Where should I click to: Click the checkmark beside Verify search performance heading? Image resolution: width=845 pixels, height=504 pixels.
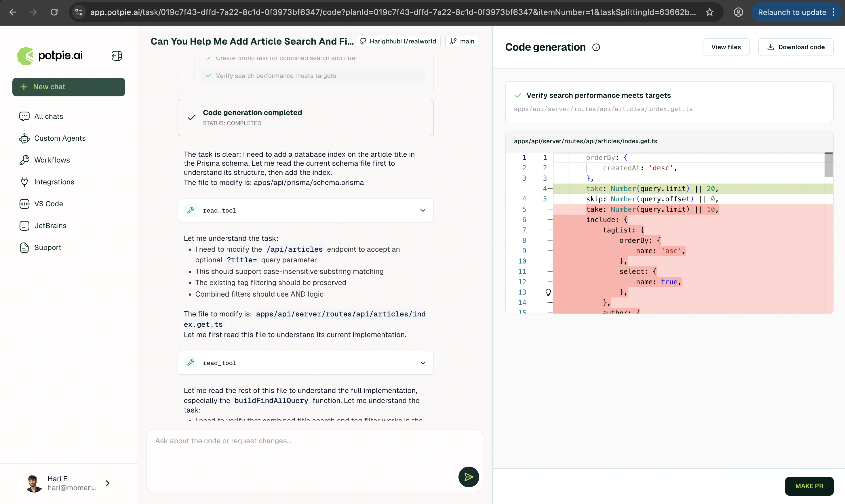[518, 96]
